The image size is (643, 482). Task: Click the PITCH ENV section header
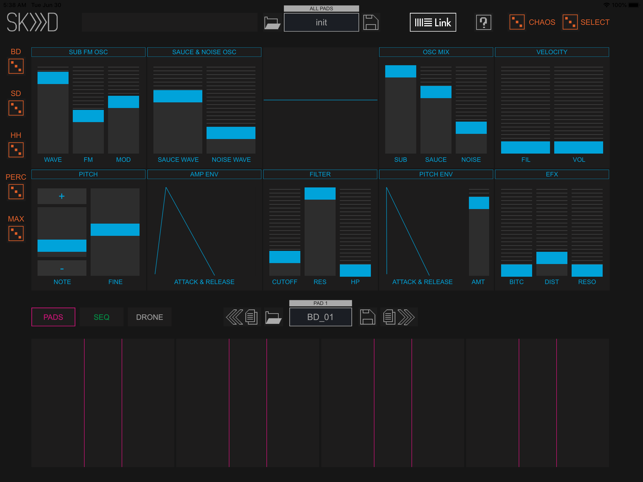point(436,174)
